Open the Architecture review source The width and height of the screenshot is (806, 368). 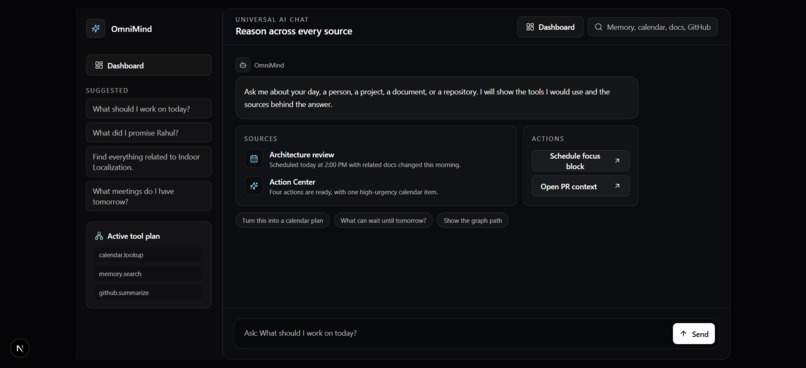click(376, 159)
